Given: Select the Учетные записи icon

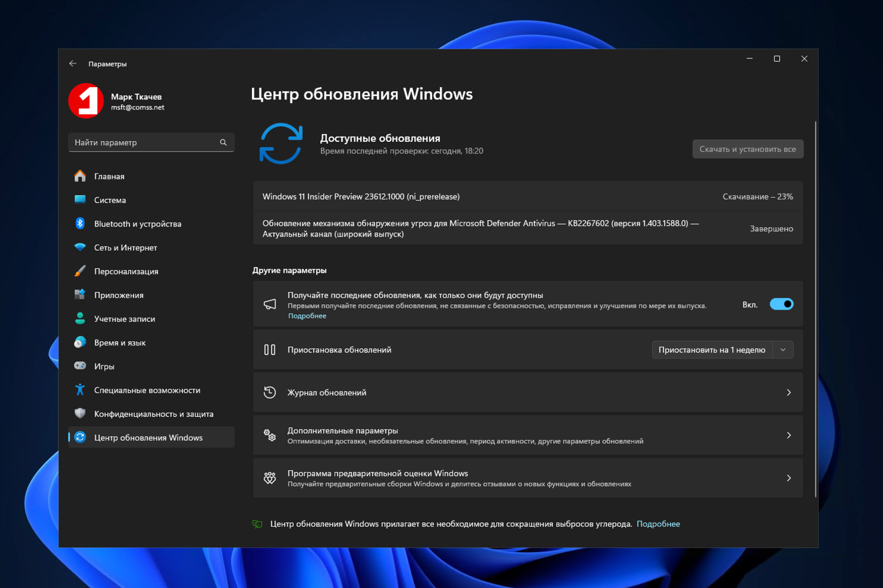Looking at the screenshot, I should click(x=81, y=318).
